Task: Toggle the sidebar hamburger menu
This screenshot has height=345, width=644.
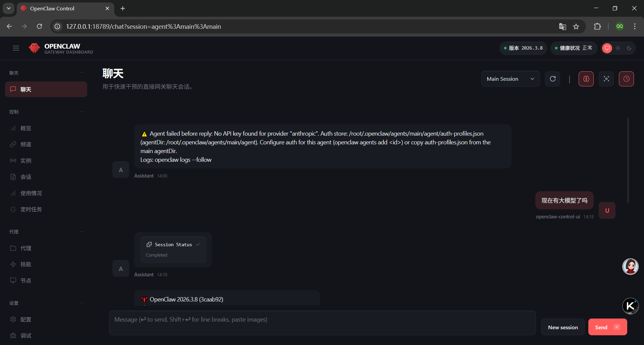Action: pyautogui.click(x=16, y=48)
